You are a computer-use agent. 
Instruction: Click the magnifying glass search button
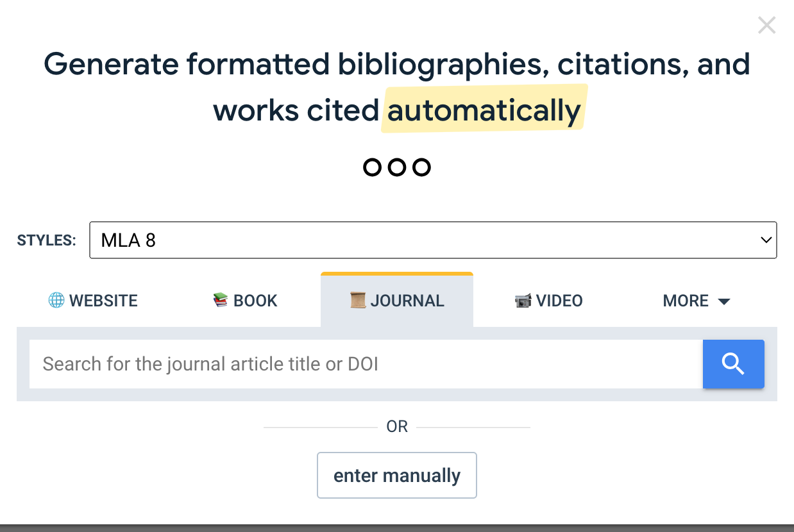pos(733,364)
